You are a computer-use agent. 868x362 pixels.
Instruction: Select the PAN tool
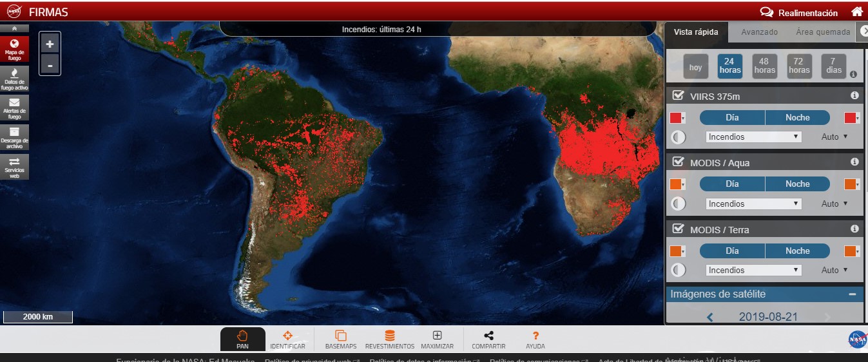tap(242, 339)
